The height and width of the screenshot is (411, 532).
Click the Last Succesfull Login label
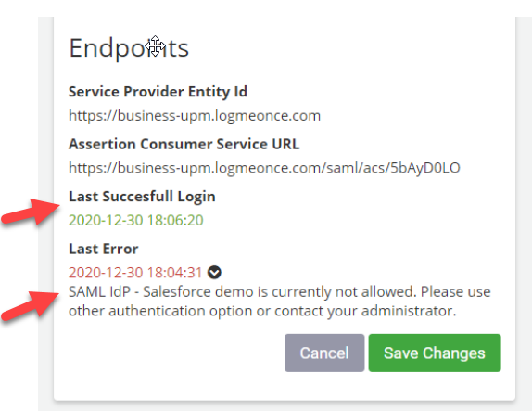pos(142,197)
